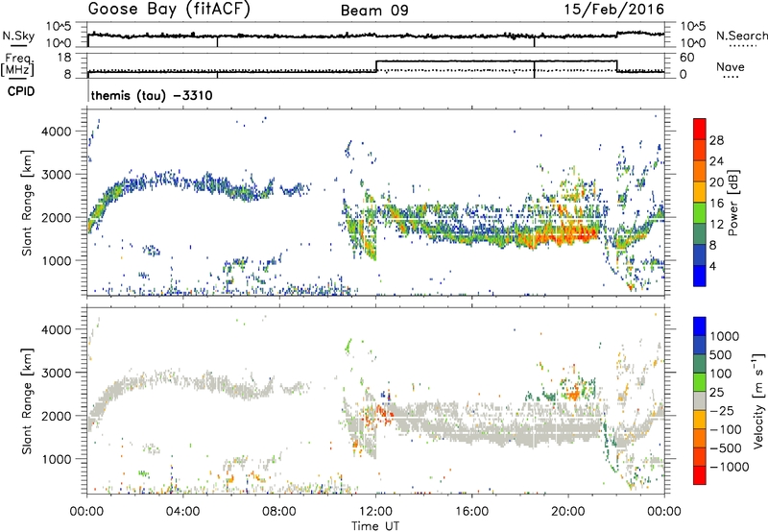Click the 'Time UT' axis title
Viewport: 768px width, 532px height.
point(375,526)
